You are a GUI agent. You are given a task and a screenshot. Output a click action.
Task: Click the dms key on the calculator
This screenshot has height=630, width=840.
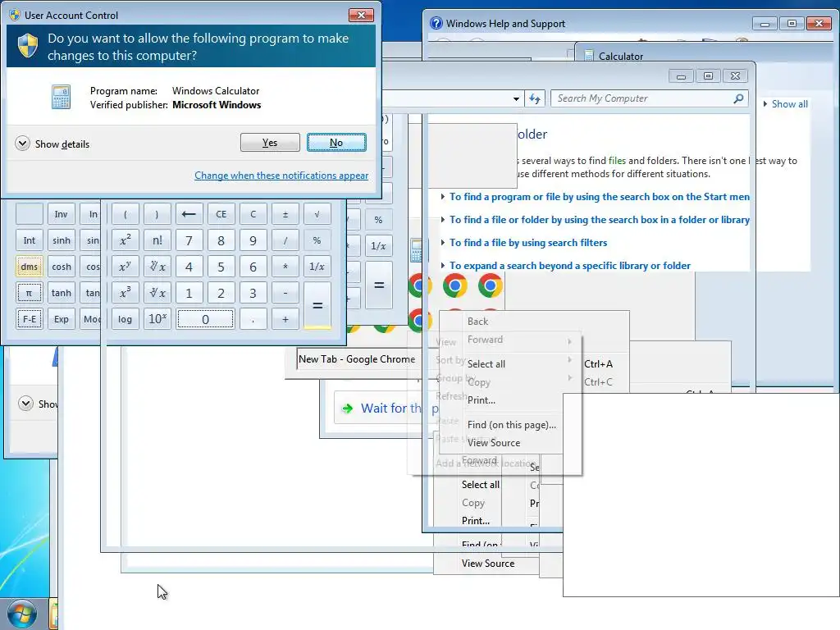29,267
